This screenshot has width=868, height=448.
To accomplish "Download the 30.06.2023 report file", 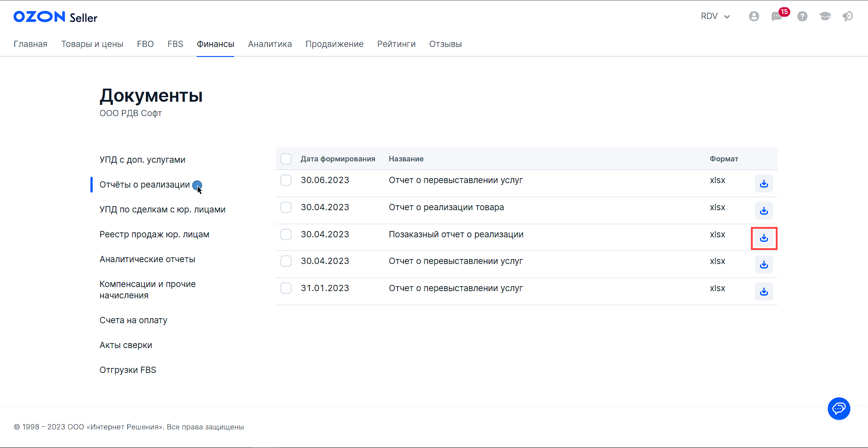I will pos(764,184).
